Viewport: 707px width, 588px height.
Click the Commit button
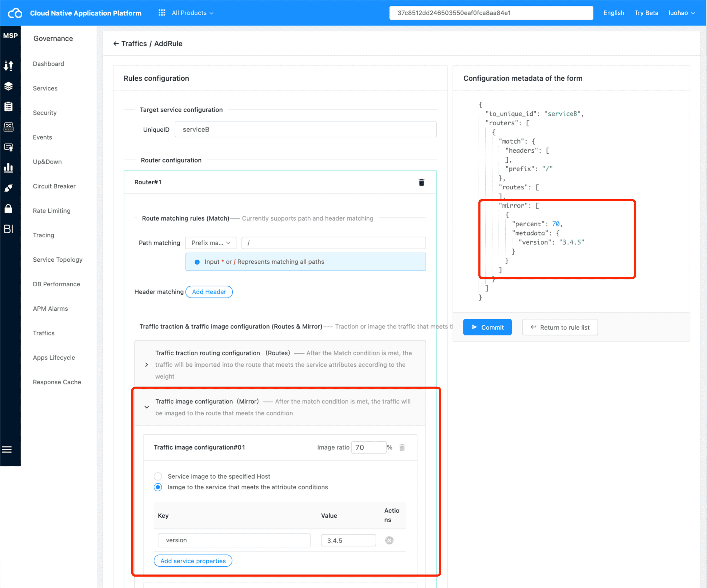[x=487, y=327]
